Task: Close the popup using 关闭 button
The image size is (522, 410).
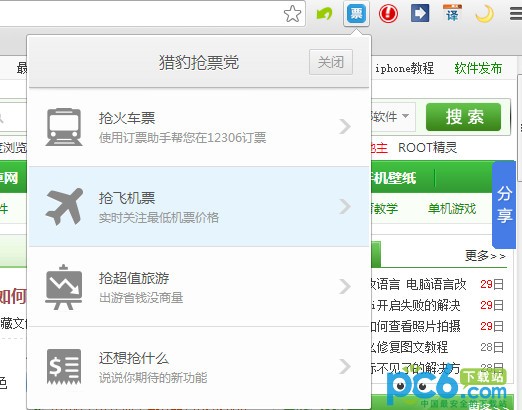Action: coord(331,62)
